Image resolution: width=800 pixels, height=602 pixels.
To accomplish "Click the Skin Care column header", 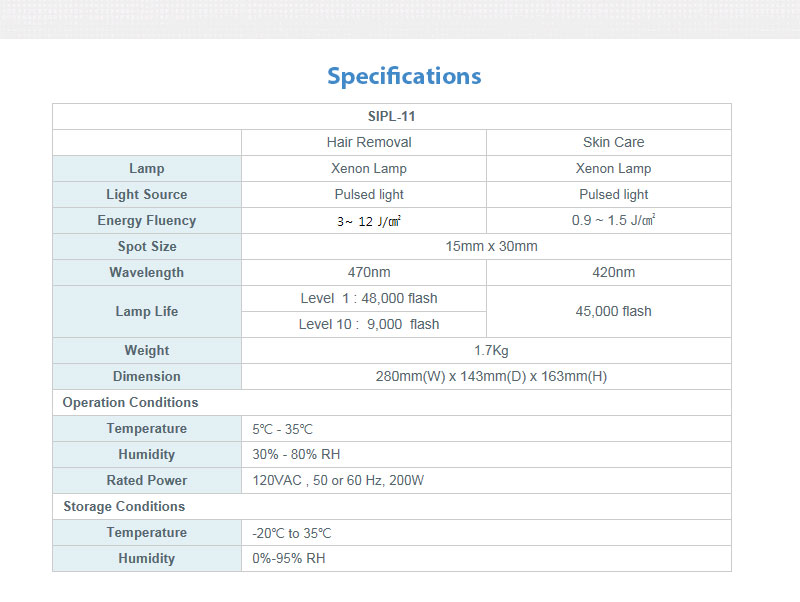I will (x=613, y=142).
